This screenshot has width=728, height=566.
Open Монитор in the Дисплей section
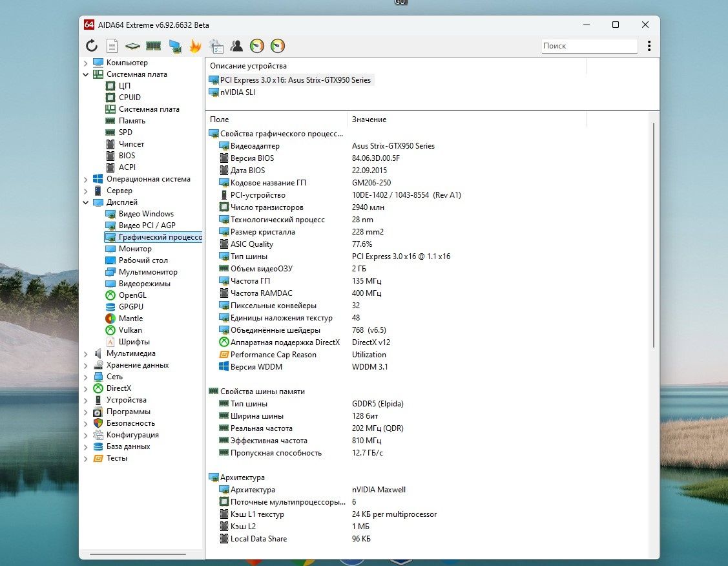coord(135,249)
